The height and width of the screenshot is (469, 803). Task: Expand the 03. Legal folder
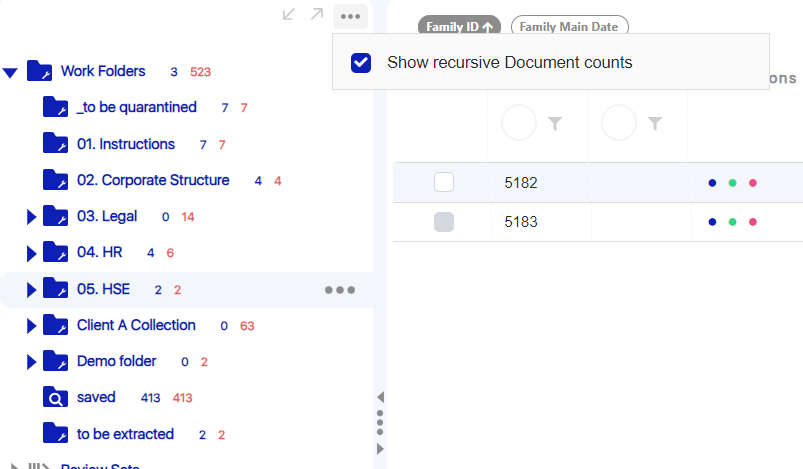point(31,217)
